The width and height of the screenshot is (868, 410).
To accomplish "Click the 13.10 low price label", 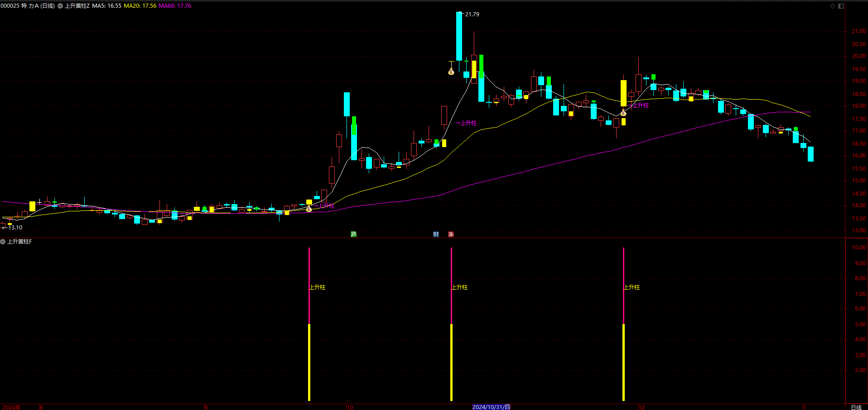I will tap(15, 228).
